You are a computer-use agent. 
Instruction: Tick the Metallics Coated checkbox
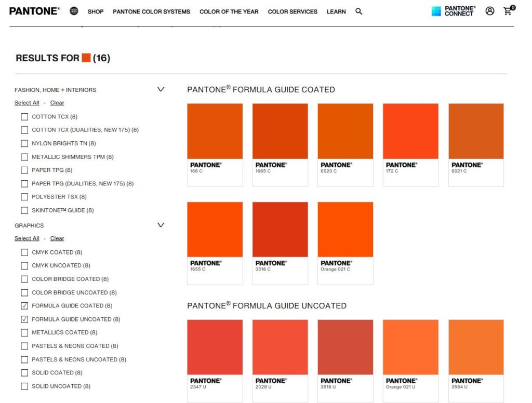(x=24, y=332)
